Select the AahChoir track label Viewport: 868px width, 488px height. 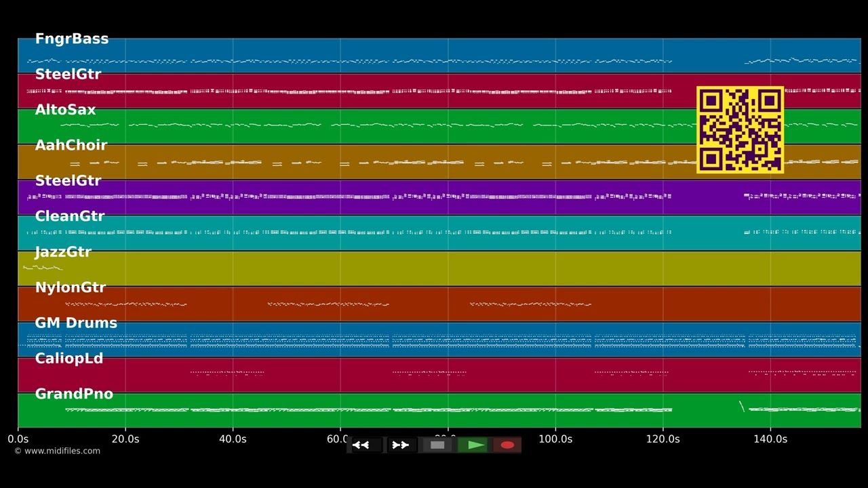click(x=71, y=145)
